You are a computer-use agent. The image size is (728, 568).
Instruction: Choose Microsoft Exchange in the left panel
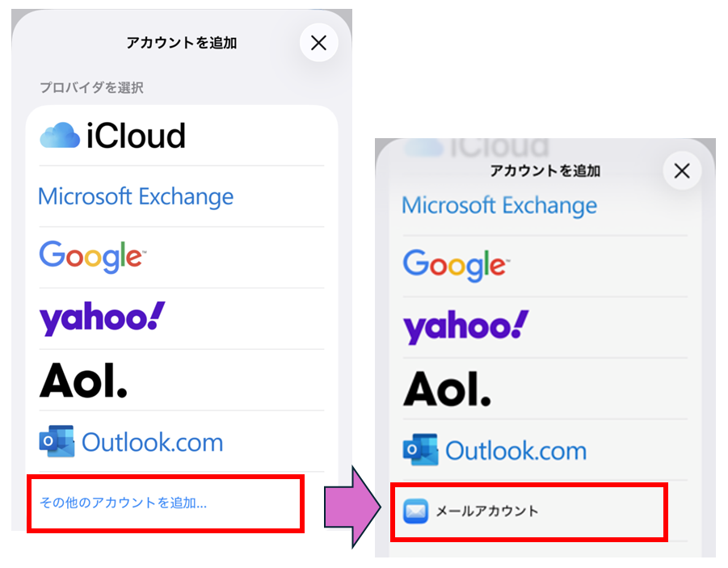[136, 196]
